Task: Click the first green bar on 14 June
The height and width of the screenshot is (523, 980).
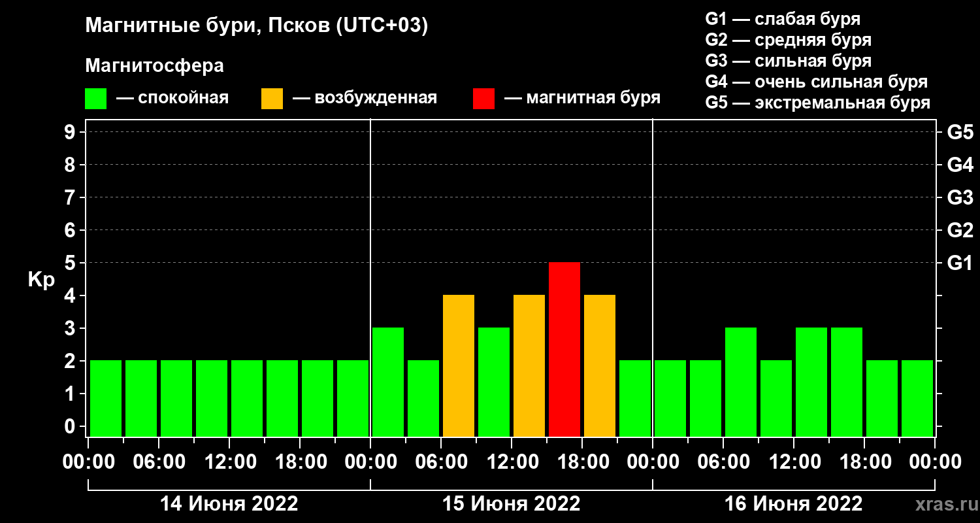Action: point(106,398)
